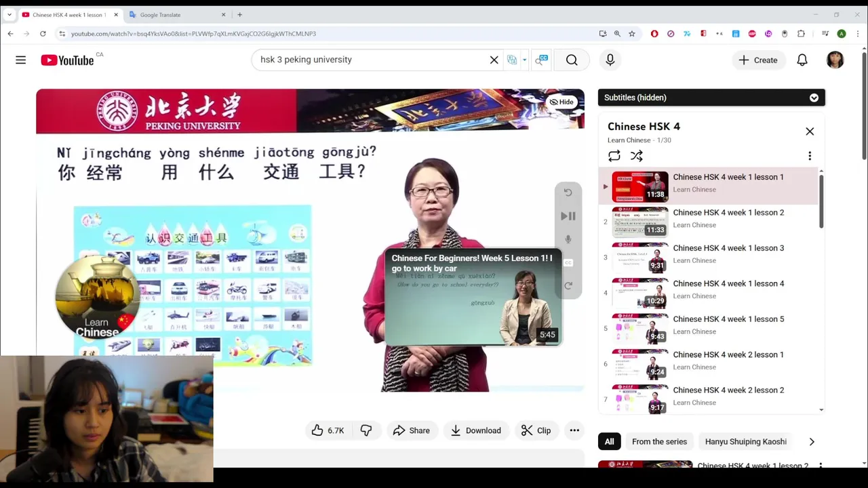Clear the search box with X
Image resolution: width=868 pixels, height=488 pixels.
pyautogui.click(x=494, y=60)
